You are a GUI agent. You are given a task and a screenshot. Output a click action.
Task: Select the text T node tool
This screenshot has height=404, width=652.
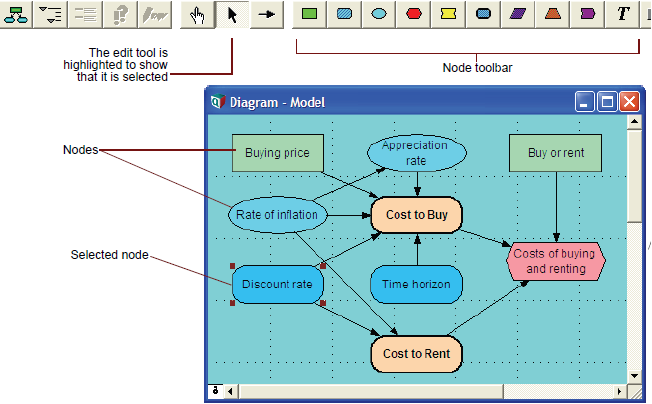coord(622,15)
